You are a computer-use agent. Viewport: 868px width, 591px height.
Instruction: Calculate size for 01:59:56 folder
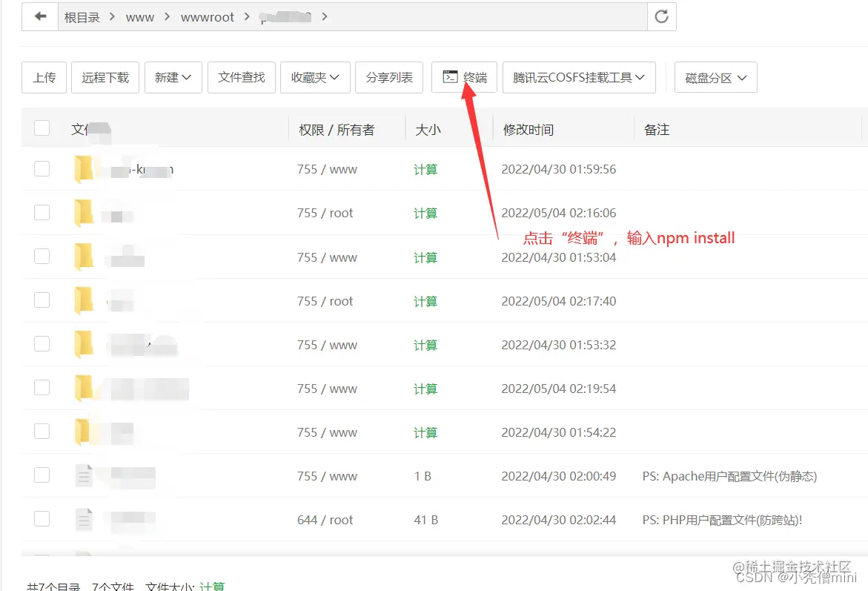tap(425, 170)
